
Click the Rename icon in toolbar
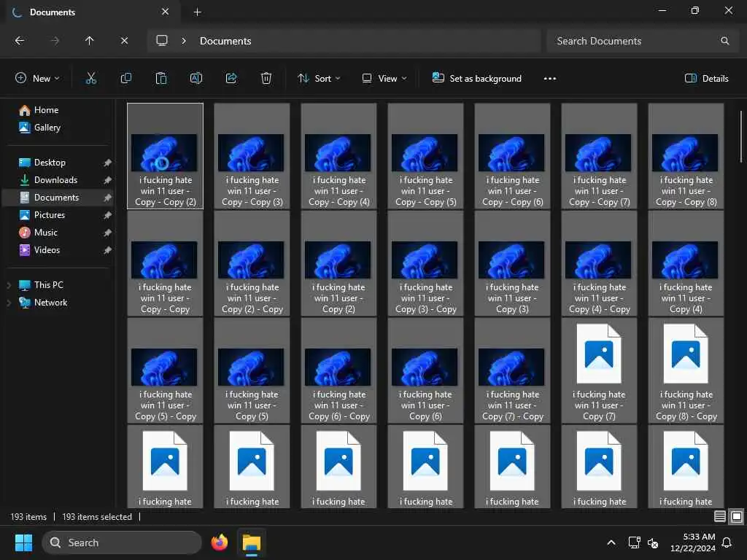click(196, 79)
